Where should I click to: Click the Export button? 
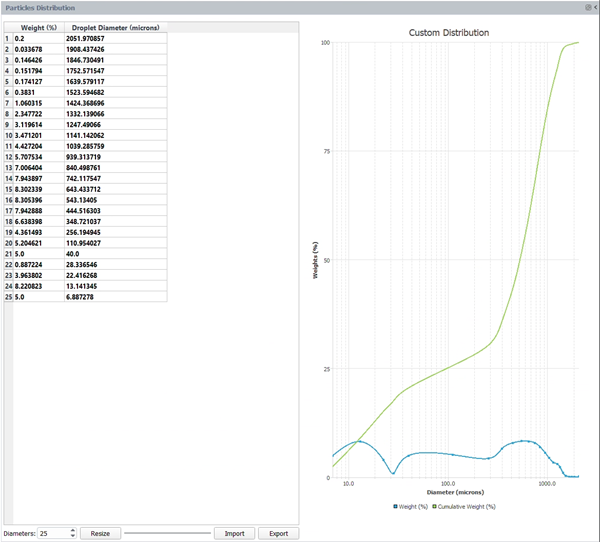(278, 534)
